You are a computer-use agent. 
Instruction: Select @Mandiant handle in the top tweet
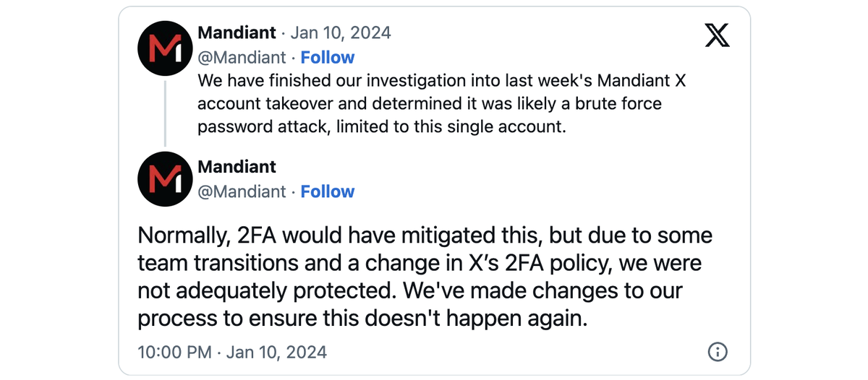point(242,57)
